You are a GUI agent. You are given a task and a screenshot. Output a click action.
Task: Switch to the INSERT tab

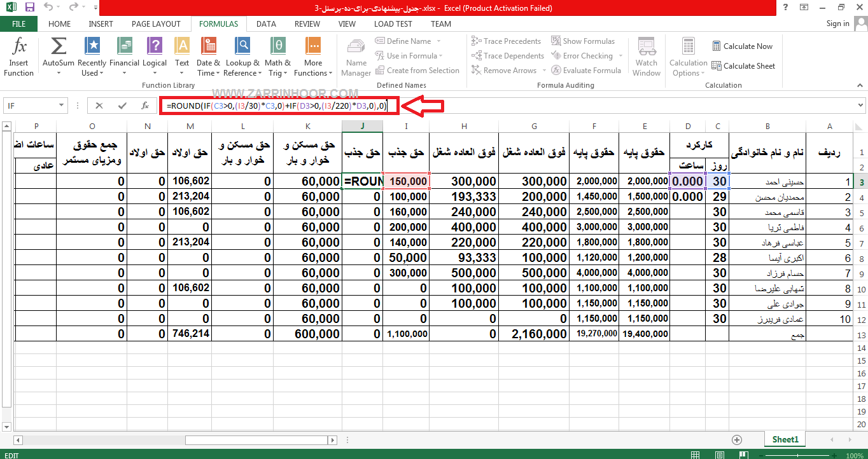(x=101, y=24)
